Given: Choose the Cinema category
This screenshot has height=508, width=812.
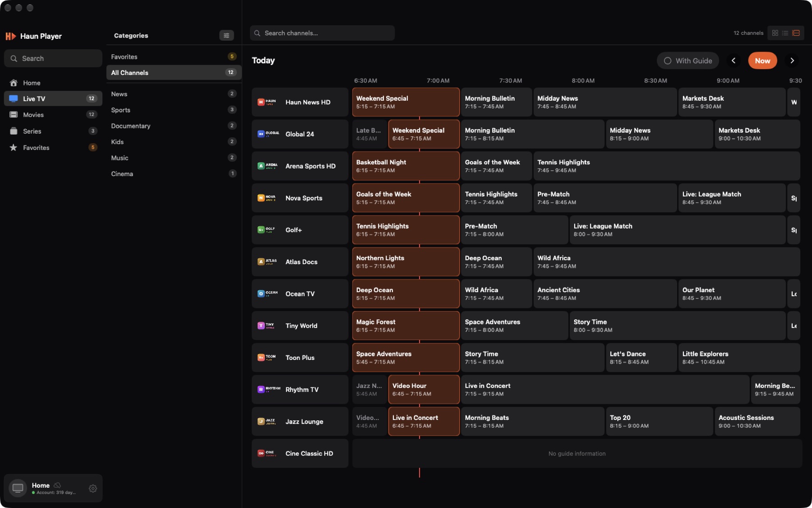Looking at the screenshot, I should click(174, 174).
